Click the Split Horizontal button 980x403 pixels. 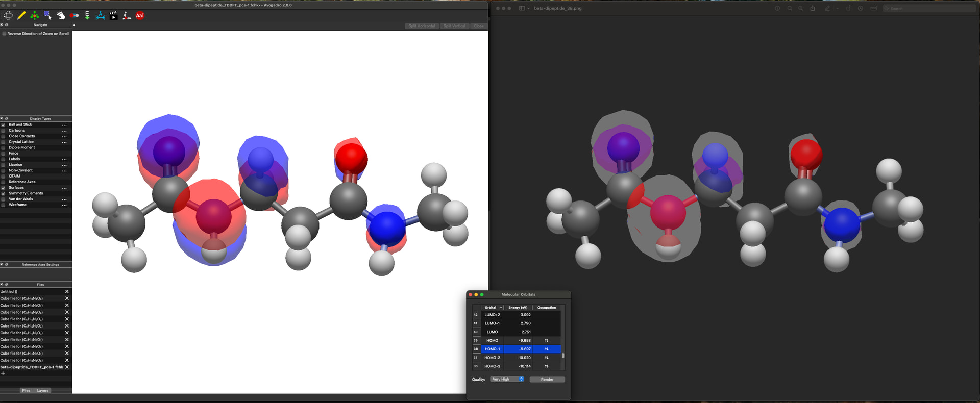[422, 26]
